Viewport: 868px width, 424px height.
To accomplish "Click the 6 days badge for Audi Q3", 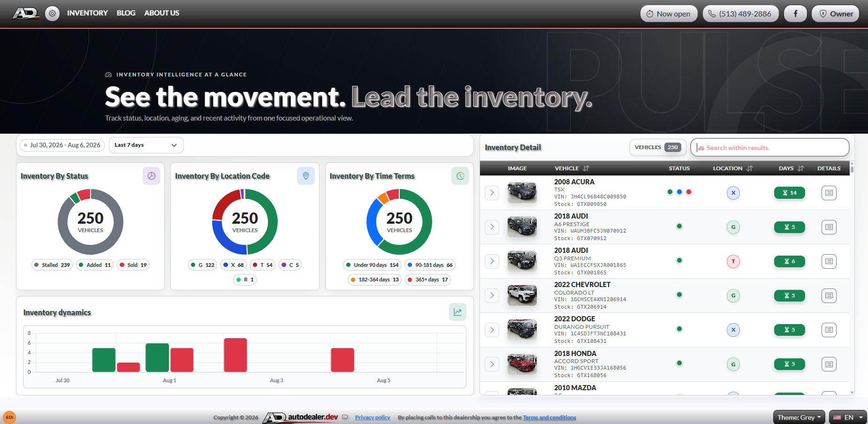I will pyautogui.click(x=790, y=261).
